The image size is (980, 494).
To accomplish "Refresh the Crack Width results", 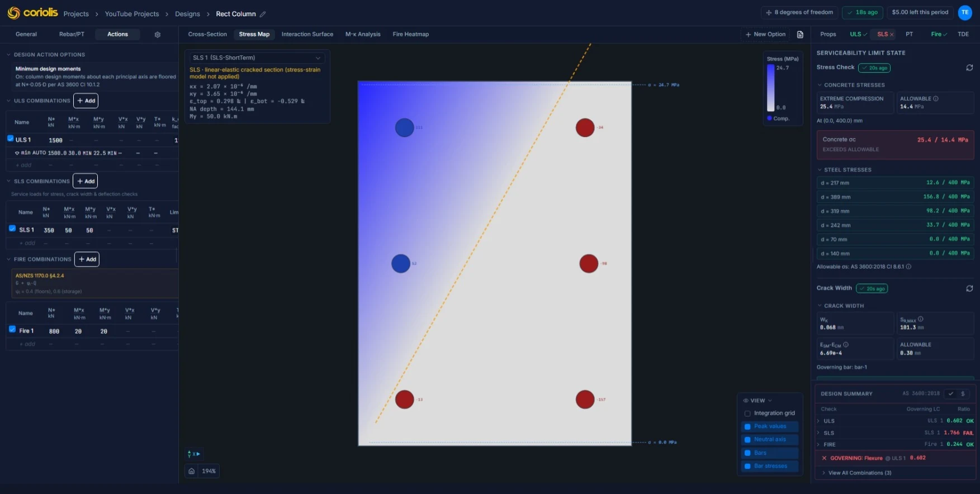I will (969, 288).
